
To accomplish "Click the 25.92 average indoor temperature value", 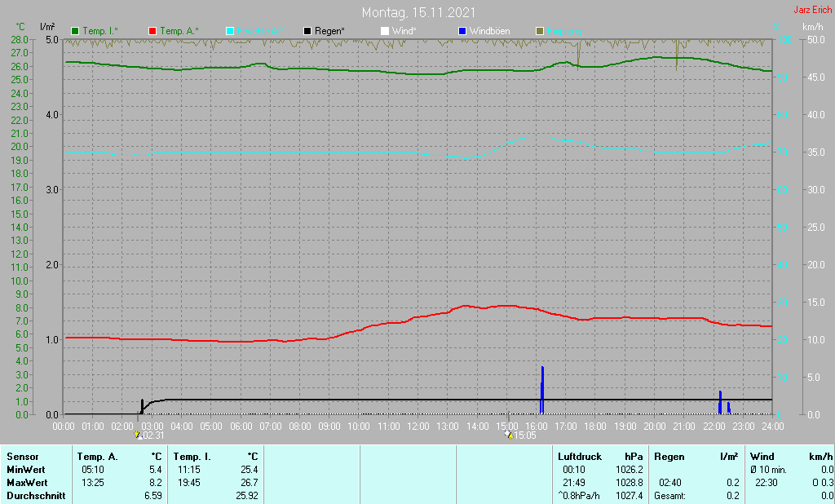I will [246, 496].
